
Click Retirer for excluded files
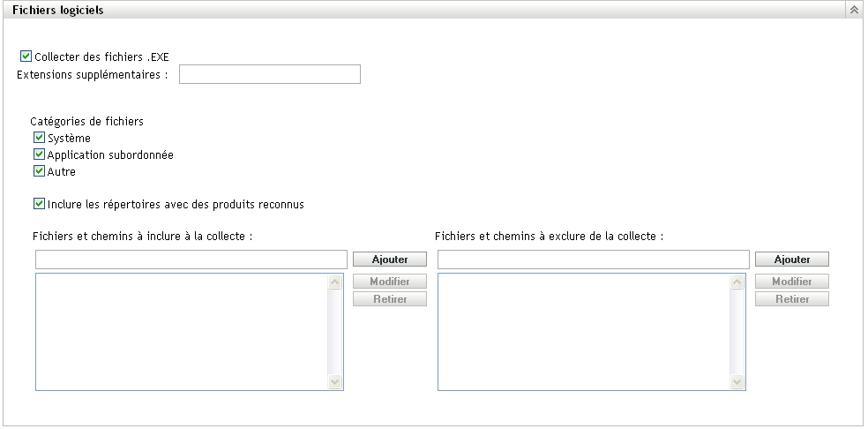(791, 299)
